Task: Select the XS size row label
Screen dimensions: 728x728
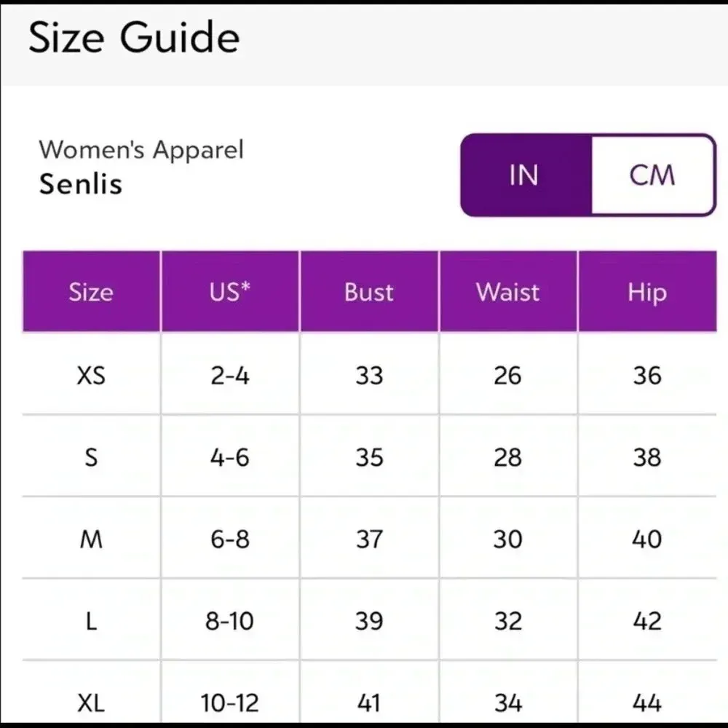Action: pos(91,376)
